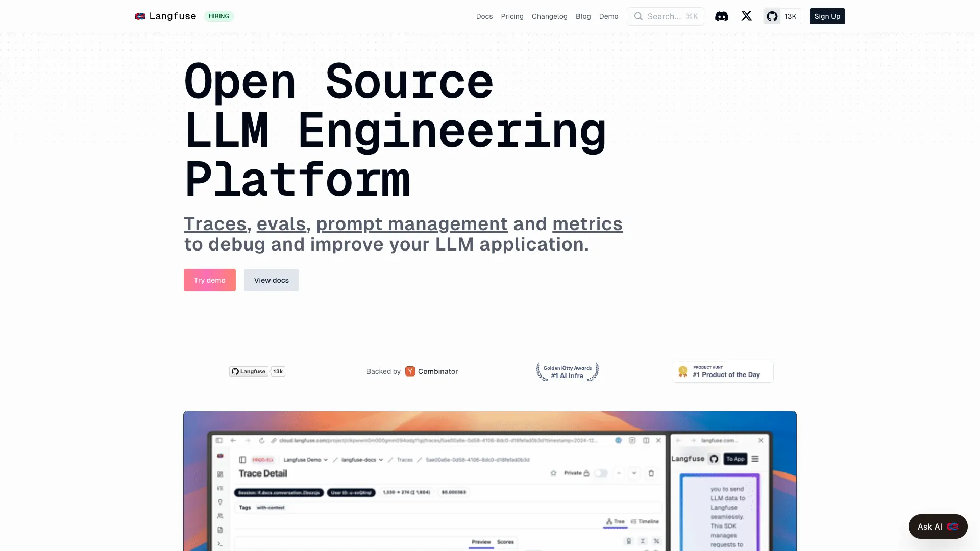Click the users icon in preview sidebar
The width and height of the screenshot is (980, 551).
(220, 516)
